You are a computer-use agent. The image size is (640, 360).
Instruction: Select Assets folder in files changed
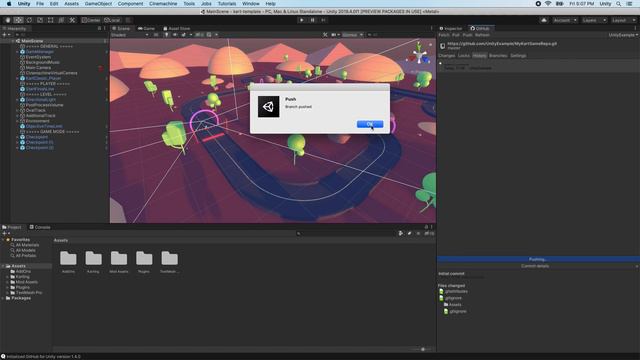452,304
